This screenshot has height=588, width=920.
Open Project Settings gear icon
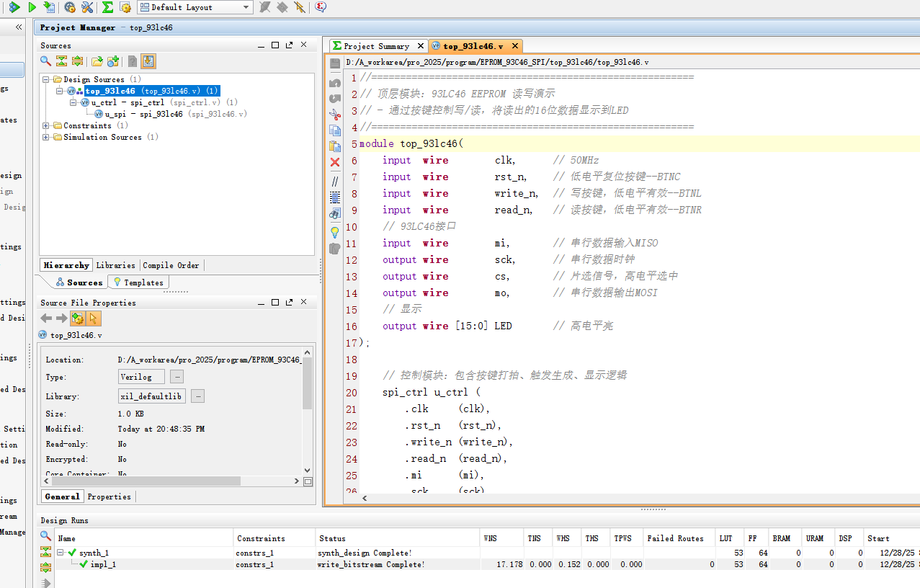pyautogui.click(x=70, y=7)
